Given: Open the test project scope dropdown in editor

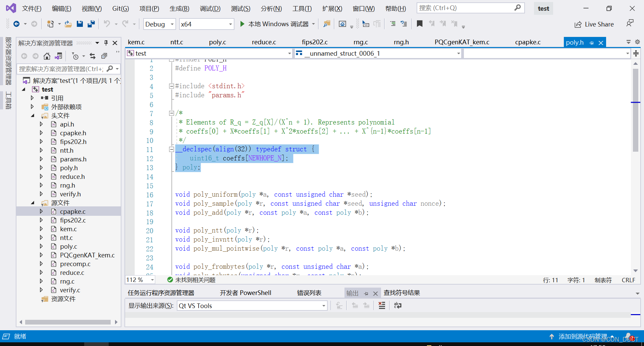Looking at the screenshot, I should (x=209, y=53).
